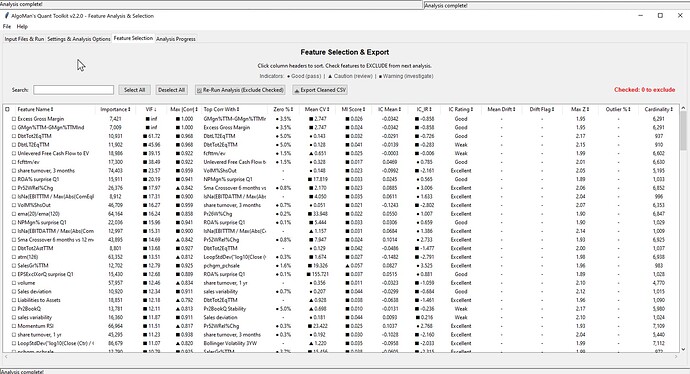Click the horizontal scrollbar right arrow
This screenshot has width=690, height=374.
[x=676, y=356]
